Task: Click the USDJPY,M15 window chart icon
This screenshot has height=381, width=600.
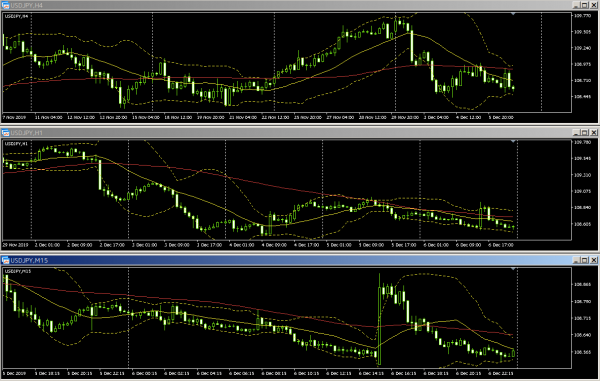Action: (x=5, y=260)
